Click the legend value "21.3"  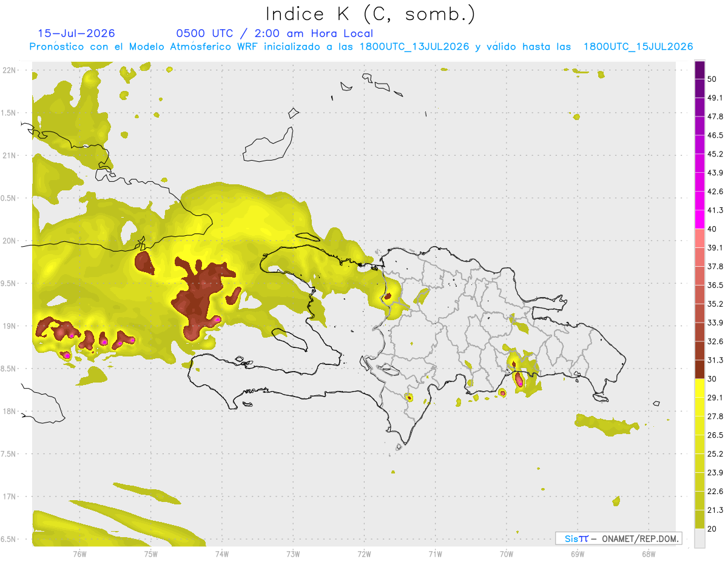(716, 510)
